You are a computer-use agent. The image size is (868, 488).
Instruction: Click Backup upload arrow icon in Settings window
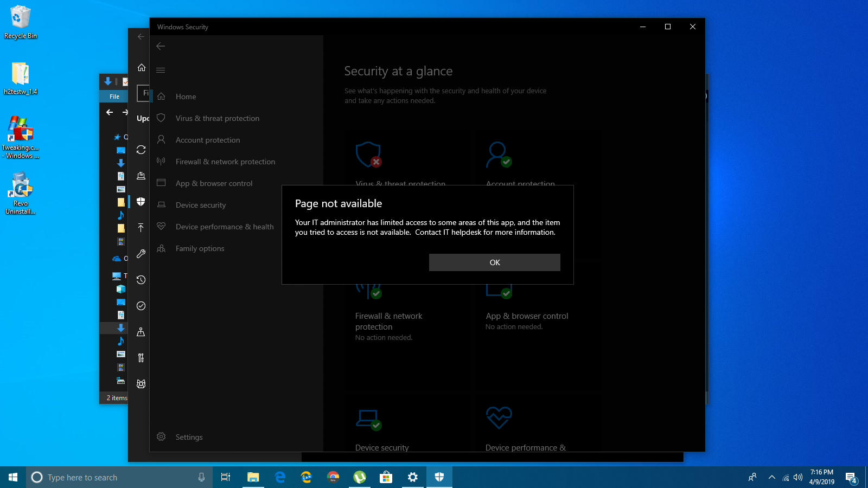pyautogui.click(x=141, y=228)
